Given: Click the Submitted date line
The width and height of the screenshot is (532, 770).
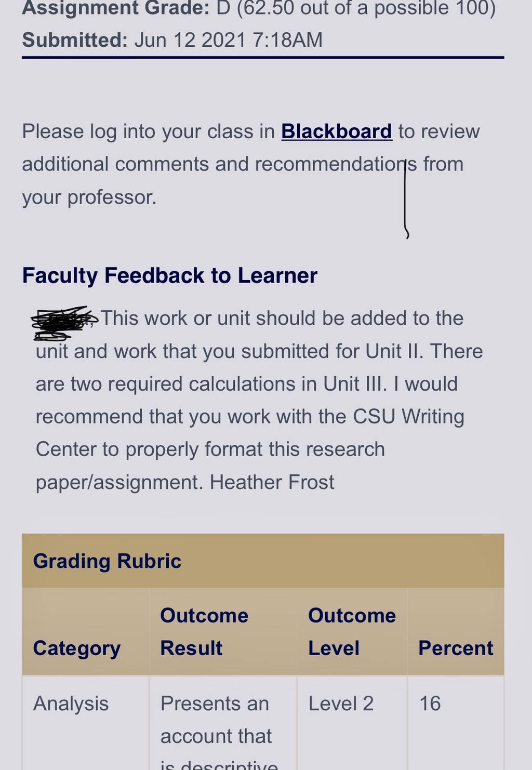Looking at the screenshot, I should 172,40.
